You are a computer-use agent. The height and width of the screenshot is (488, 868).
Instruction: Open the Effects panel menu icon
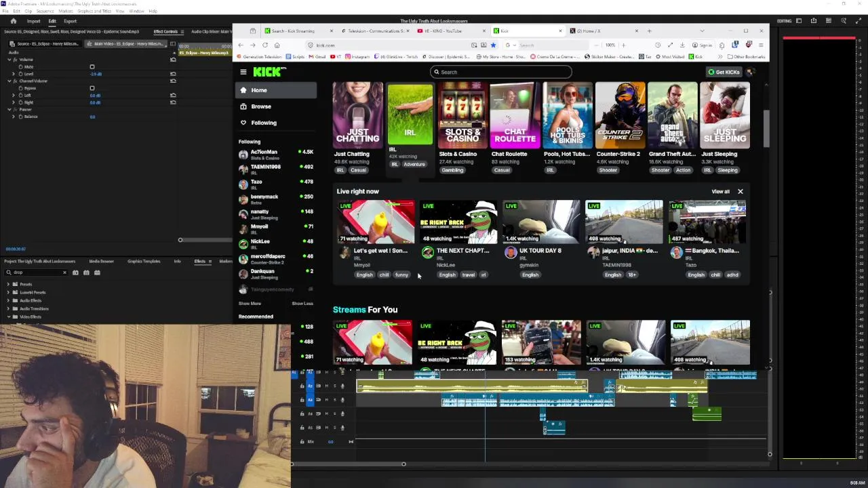pyautogui.click(x=210, y=261)
